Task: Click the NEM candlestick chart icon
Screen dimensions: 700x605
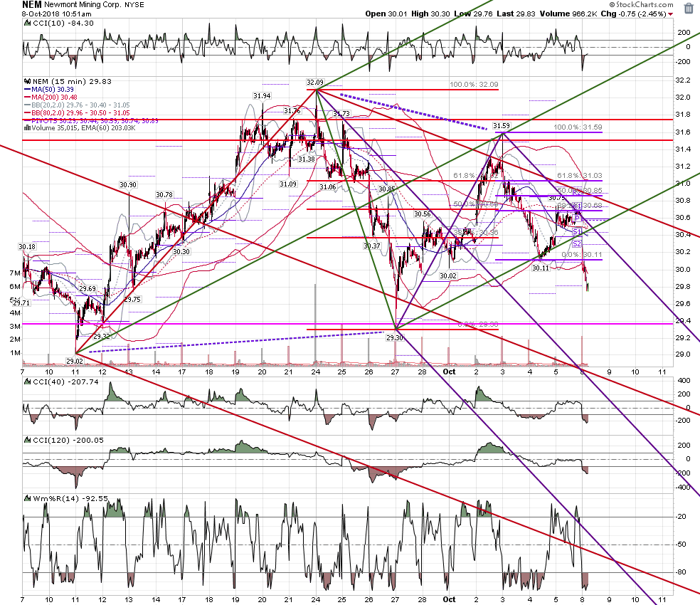Action: coord(27,81)
